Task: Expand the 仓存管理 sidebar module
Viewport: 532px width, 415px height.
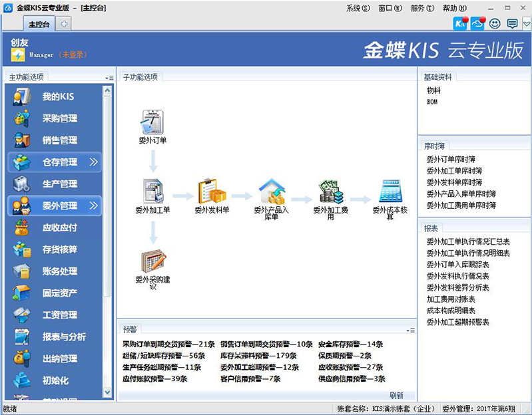Action: (55, 162)
